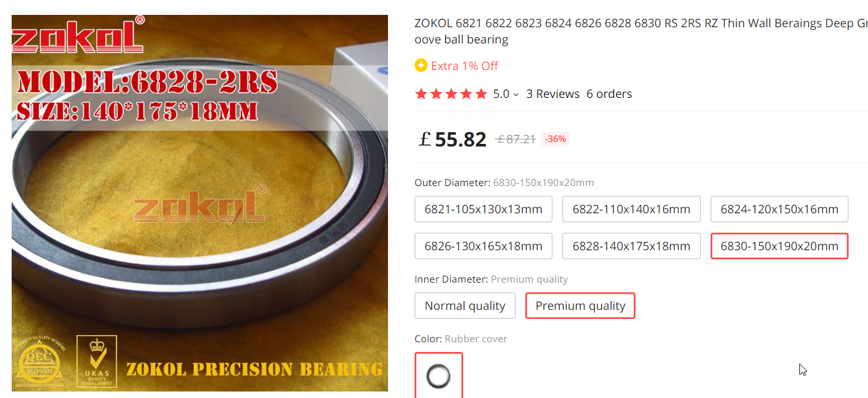Click the fifth rating star

481,94
